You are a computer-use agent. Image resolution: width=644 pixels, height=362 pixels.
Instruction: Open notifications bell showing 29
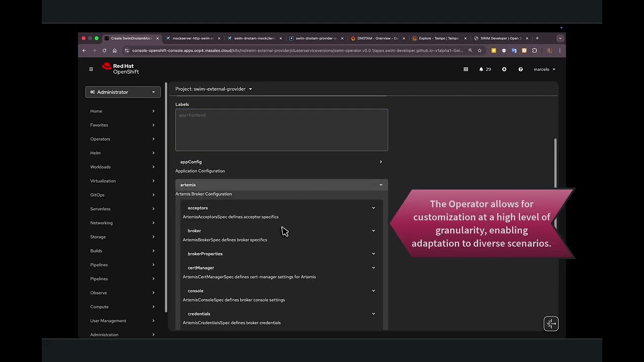click(x=485, y=69)
